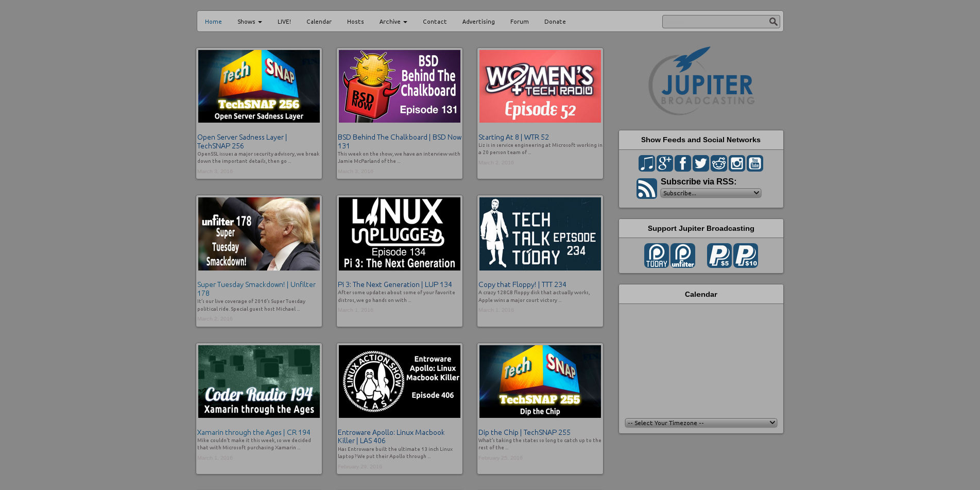This screenshot has width=980, height=490.
Task: Open the "Dip the Chip | TechSNAP 255" link
Action: click(524, 432)
